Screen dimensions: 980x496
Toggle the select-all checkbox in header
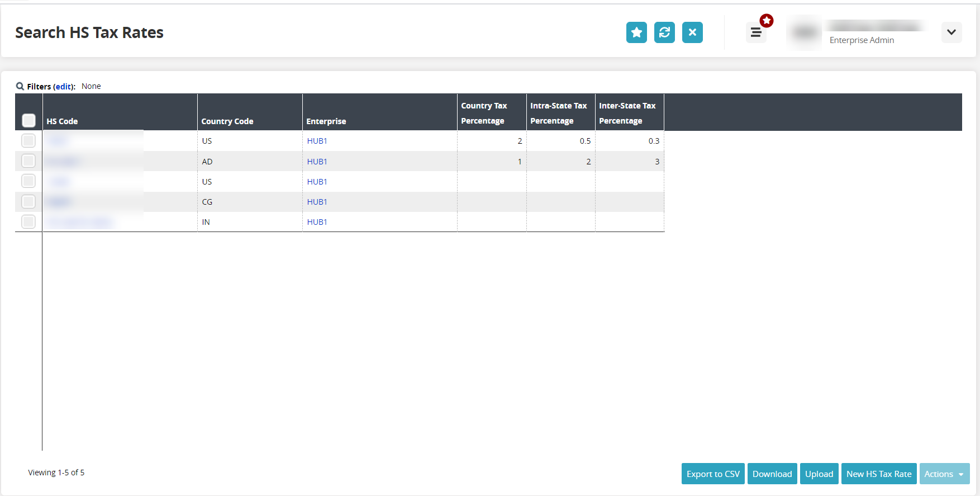[x=28, y=120]
